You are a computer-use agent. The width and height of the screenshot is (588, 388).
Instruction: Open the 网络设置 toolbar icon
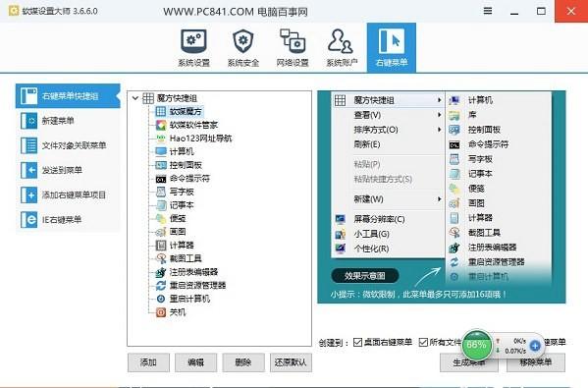point(293,47)
